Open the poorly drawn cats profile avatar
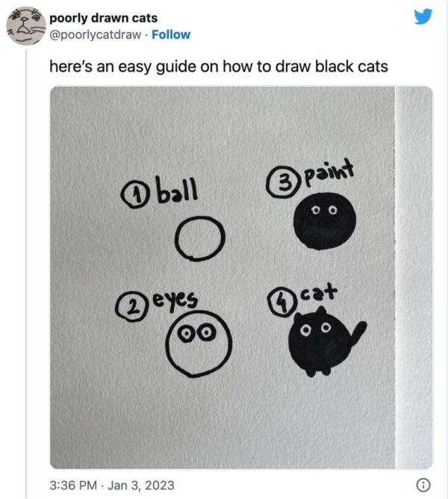Screen dimensions: 448x499 point(24,27)
